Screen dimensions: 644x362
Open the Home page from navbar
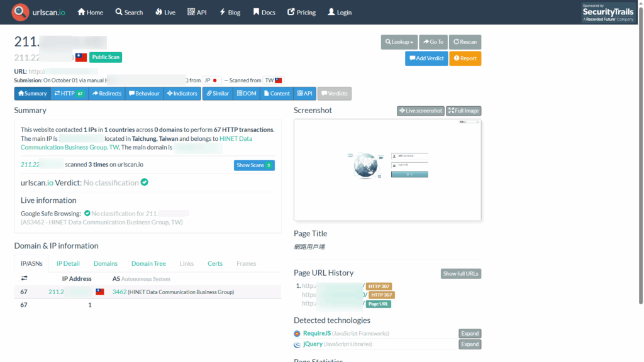click(90, 13)
